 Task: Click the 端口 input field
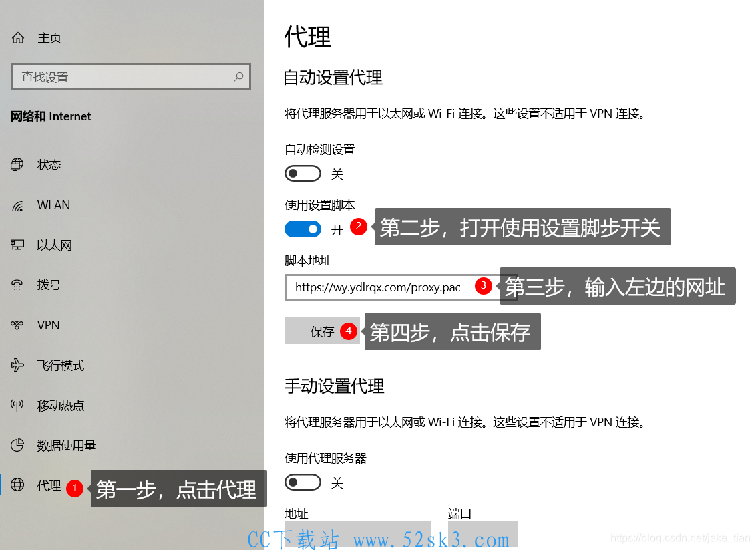tap(483, 533)
